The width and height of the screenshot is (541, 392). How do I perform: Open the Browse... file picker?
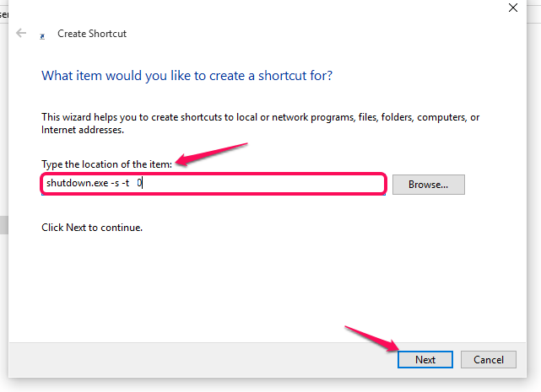[428, 185]
